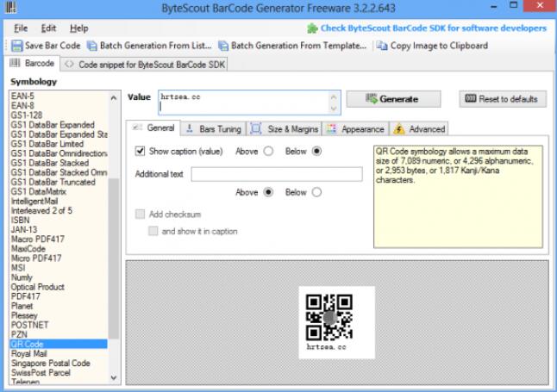Select Singapore Postal Code symbology
Viewport: 557px width, 392px height.
coord(51,364)
